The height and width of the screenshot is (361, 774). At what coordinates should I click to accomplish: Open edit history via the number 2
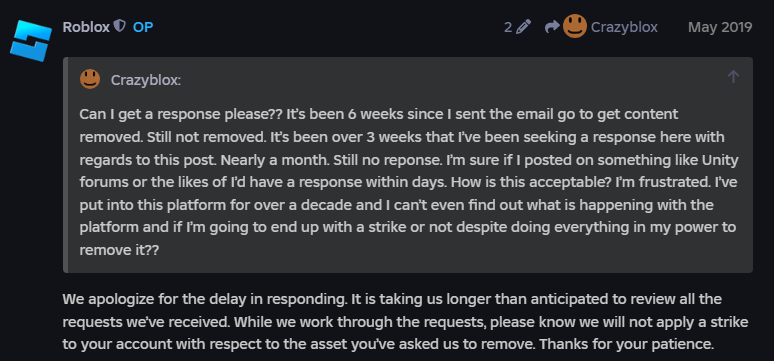coord(508,27)
